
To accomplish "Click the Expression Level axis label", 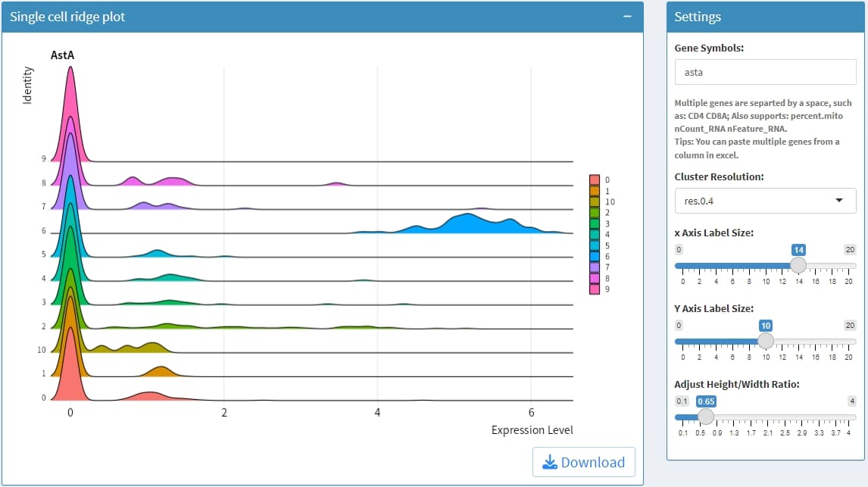I will tap(532, 430).
